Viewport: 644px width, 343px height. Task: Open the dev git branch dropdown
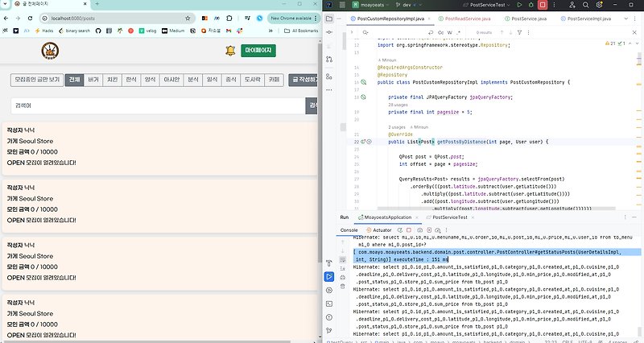pyautogui.click(x=407, y=5)
